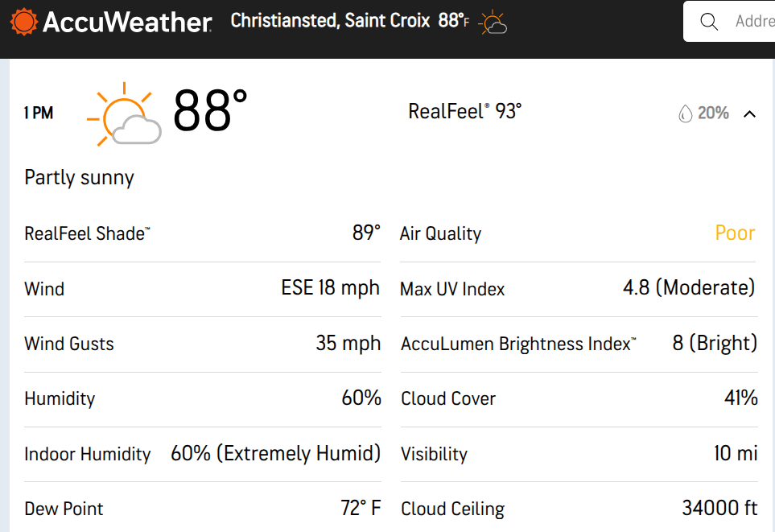
Task: Click the large partly sunny icon at 1 PM
Action: [x=125, y=114]
